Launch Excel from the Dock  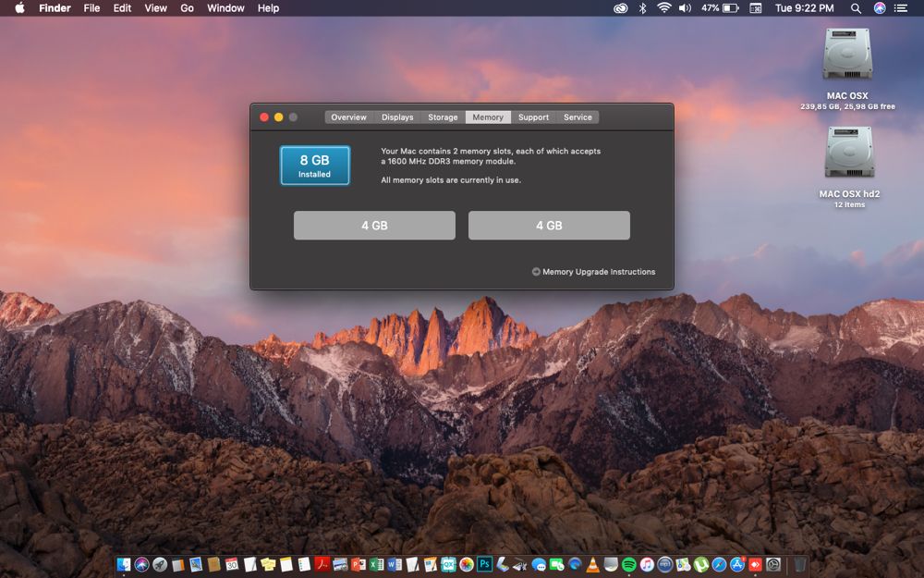[377, 564]
